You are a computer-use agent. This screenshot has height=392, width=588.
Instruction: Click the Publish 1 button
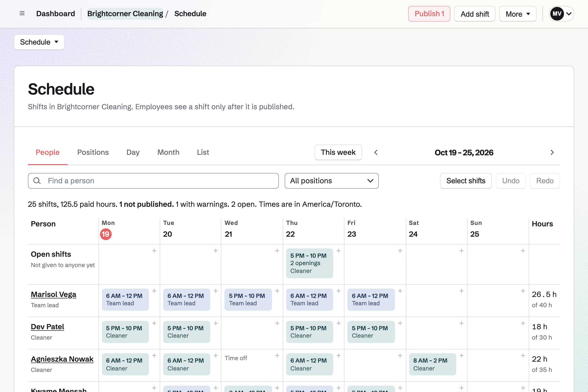(429, 14)
